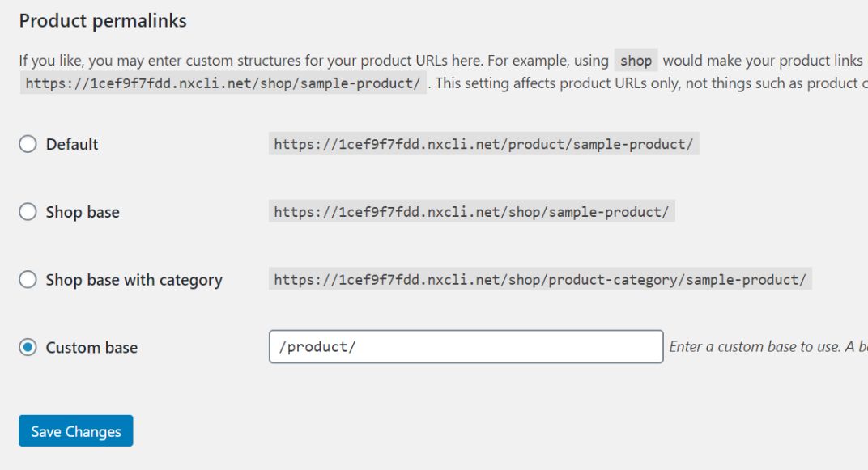Enable the Shop base permalink structure
The image size is (868, 470).
[28, 211]
